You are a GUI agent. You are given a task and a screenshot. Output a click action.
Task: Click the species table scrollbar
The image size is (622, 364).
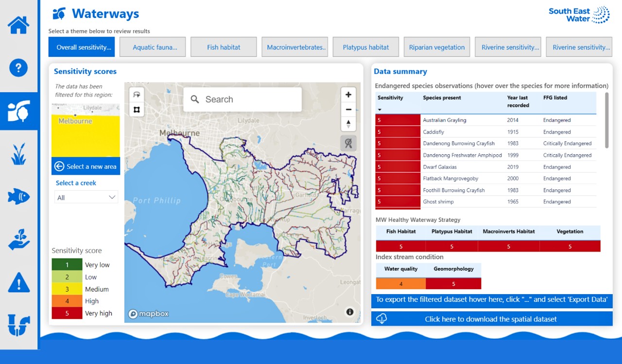click(606, 120)
